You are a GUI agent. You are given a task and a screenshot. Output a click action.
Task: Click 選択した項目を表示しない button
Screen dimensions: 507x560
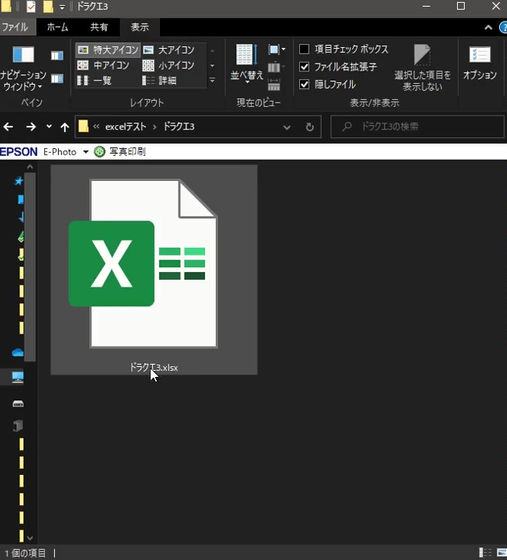point(422,68)
